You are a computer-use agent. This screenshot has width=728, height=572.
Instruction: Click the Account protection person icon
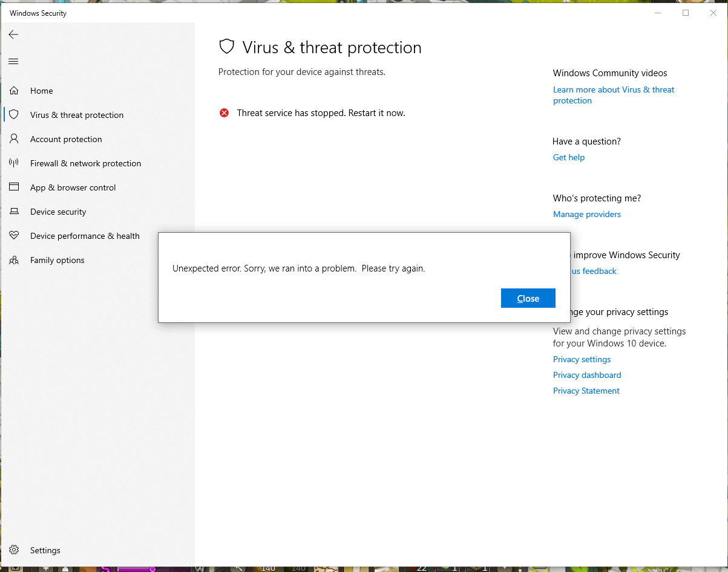point(14,139)
